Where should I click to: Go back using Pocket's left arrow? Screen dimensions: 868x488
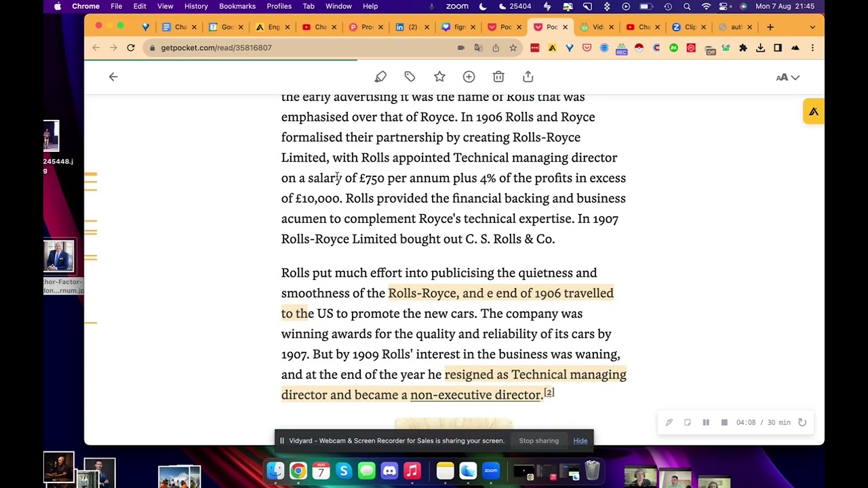pyautogui.click(x=113, y=77)
